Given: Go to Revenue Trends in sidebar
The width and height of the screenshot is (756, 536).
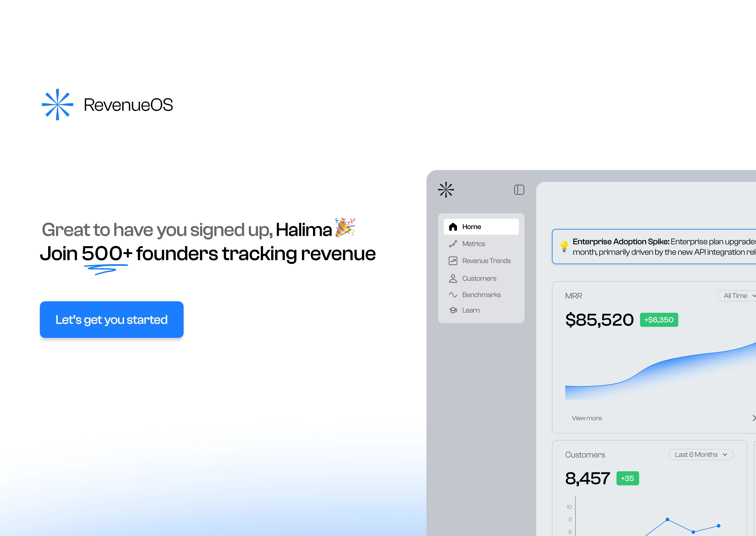Looking at the screenshot, I should (486, 261).
